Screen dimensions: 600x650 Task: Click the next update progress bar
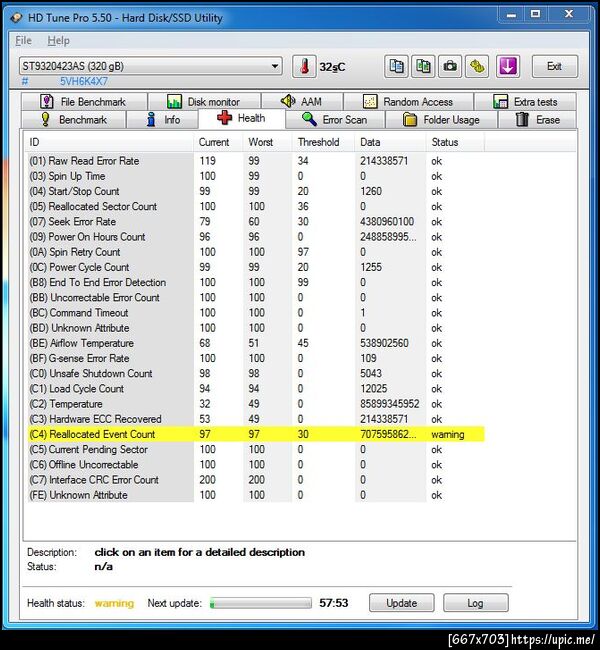[260, 603]
